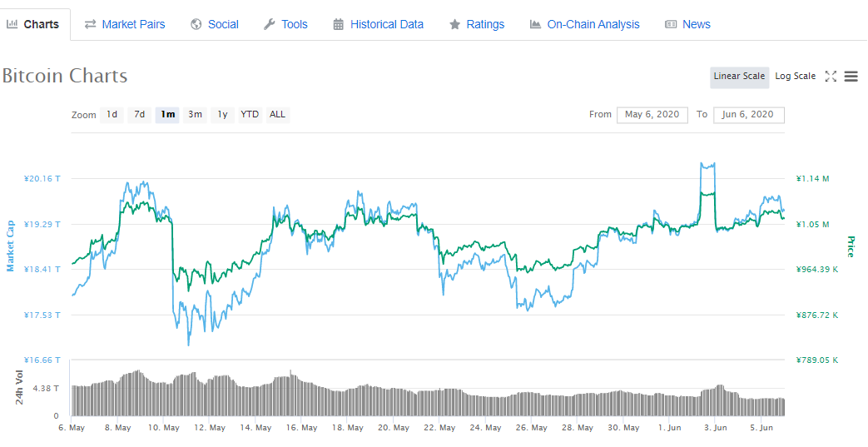Click the 3. Jun date label
Viewport: 868px width, 447px height.
(716, 428)
